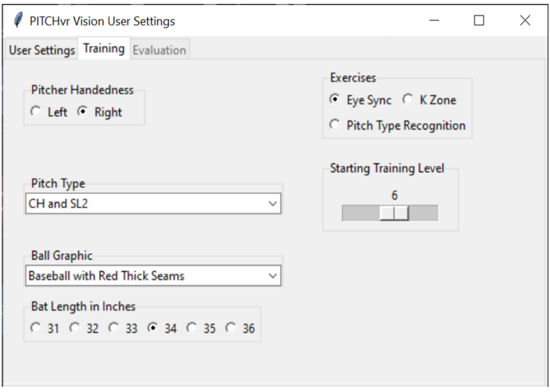
Task: Click the Starting Training Level slider handle
Action: [395, 214]
